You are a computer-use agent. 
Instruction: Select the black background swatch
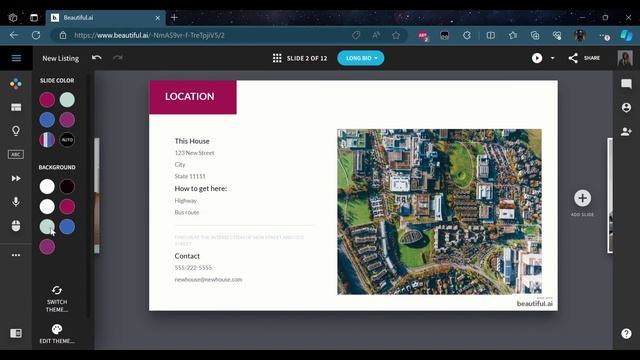coord(67,187)
